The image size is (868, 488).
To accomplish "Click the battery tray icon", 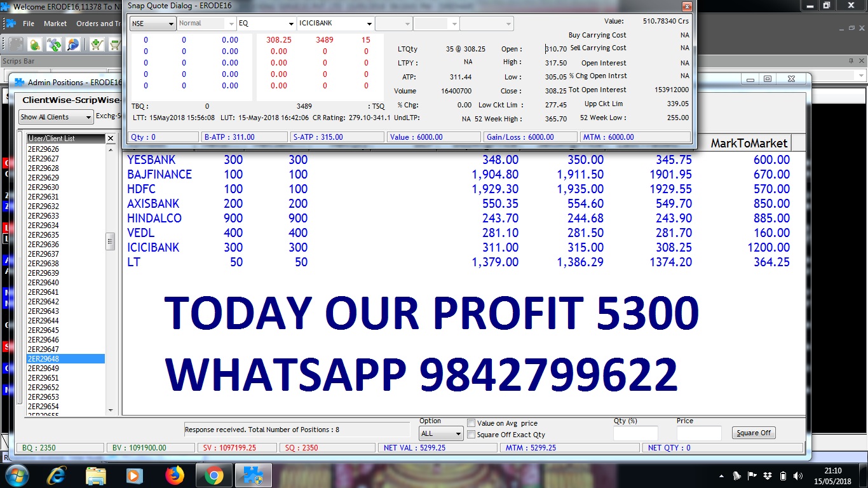I will coord(783,475).
